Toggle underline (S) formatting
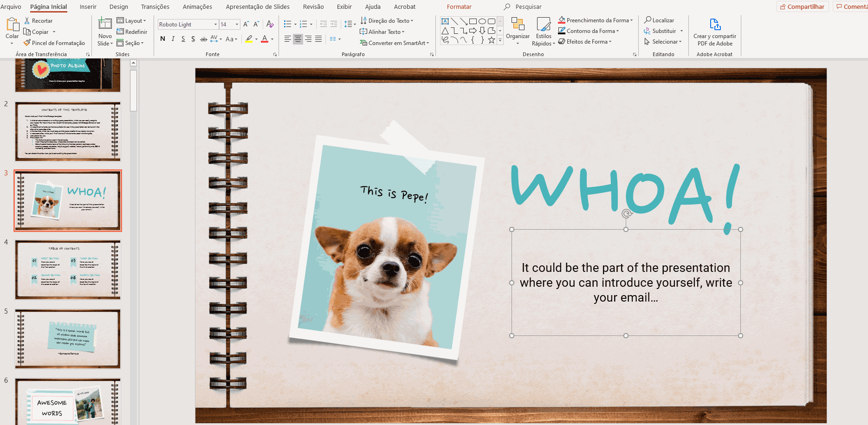 pos(183,39)
